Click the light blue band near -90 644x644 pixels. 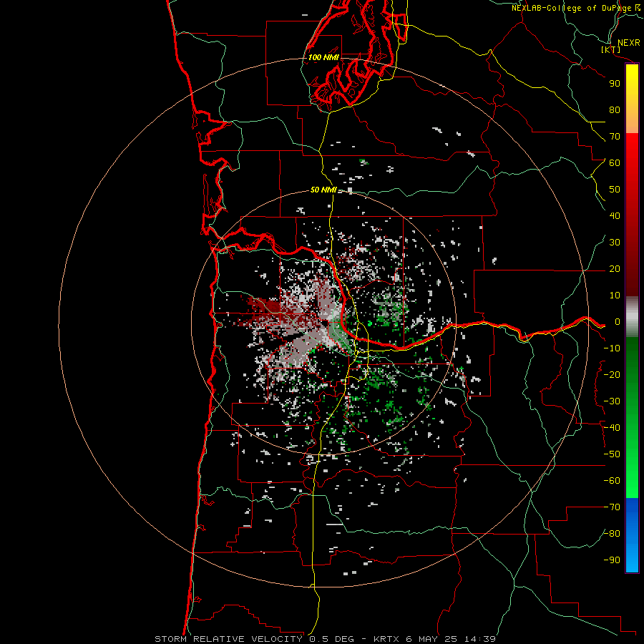pyautogui.click(x=632, y=559)
